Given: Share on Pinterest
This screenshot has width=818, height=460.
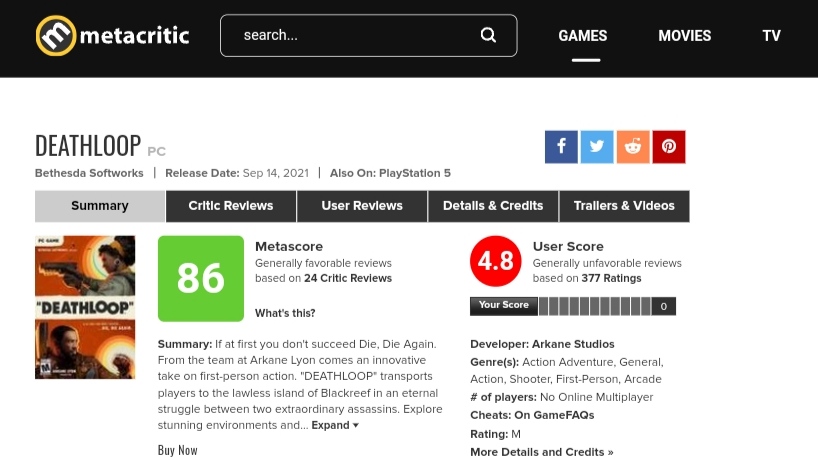Looking at the screenshot, I should (669, 147).
